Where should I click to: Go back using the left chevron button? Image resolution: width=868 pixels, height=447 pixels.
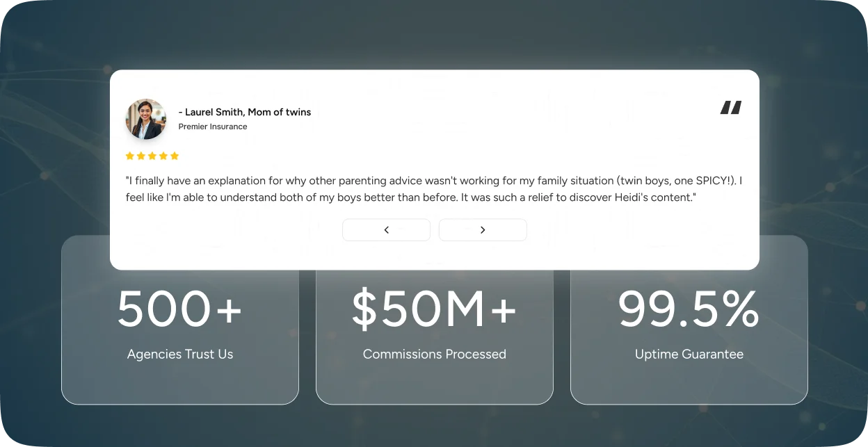pos(386,230)
